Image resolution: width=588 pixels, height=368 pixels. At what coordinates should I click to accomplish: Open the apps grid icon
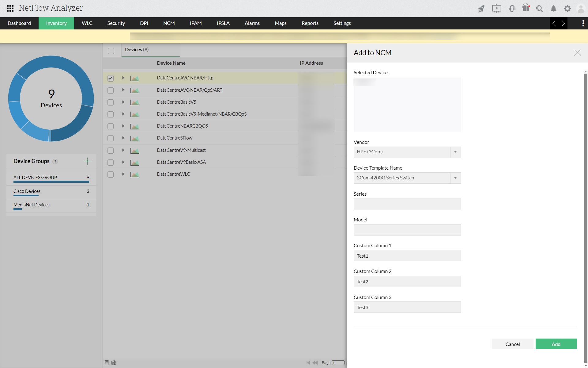[10, 8]
